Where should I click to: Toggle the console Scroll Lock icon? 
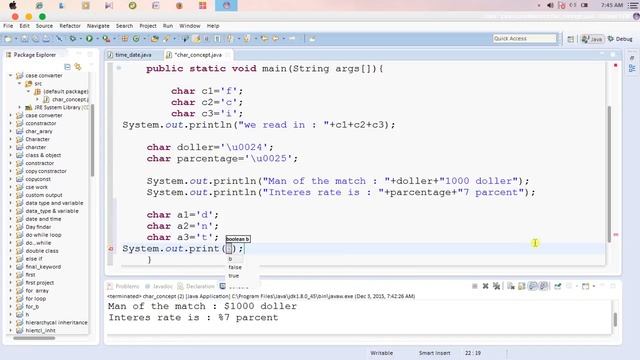pyautogui.click(x=521, y=286)
